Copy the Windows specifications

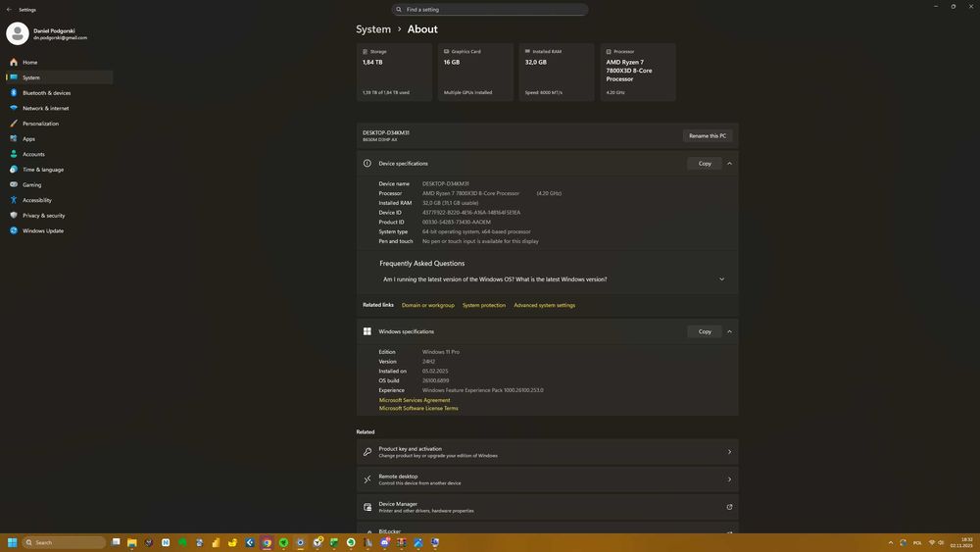(705, 332)
